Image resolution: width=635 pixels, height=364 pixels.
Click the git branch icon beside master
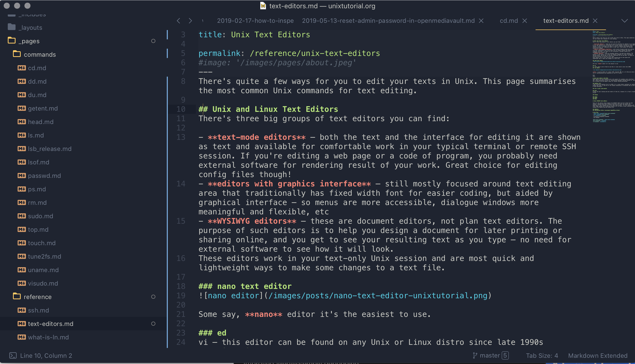(475, 355)
